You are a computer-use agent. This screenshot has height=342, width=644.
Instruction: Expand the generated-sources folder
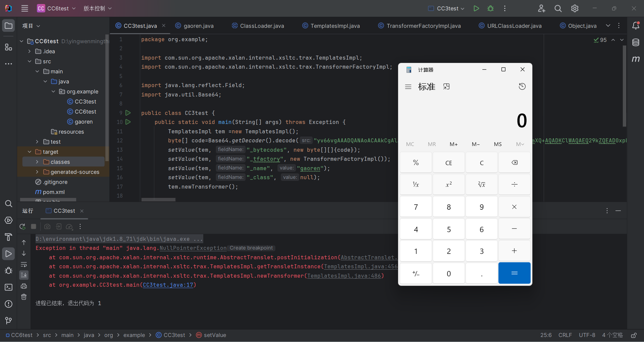pyautogui.click(x=37, y=172)
